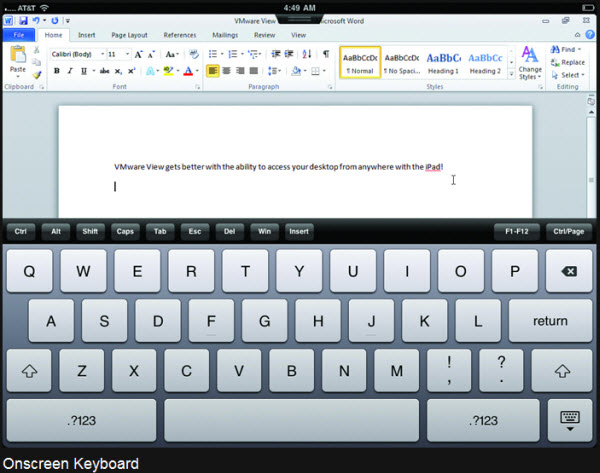Click the Redo icon in title bar
Viewport: 600px width, 473px height.
pos(55,20)
